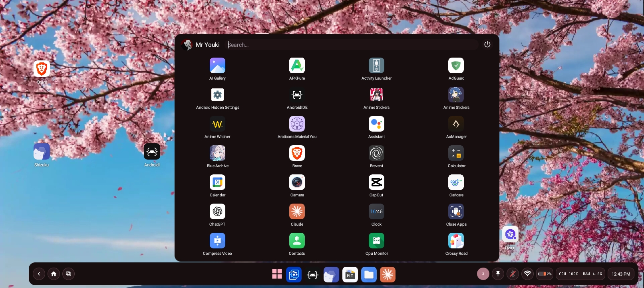
Task: Click the battery 2% indicator
Action: 545,274
